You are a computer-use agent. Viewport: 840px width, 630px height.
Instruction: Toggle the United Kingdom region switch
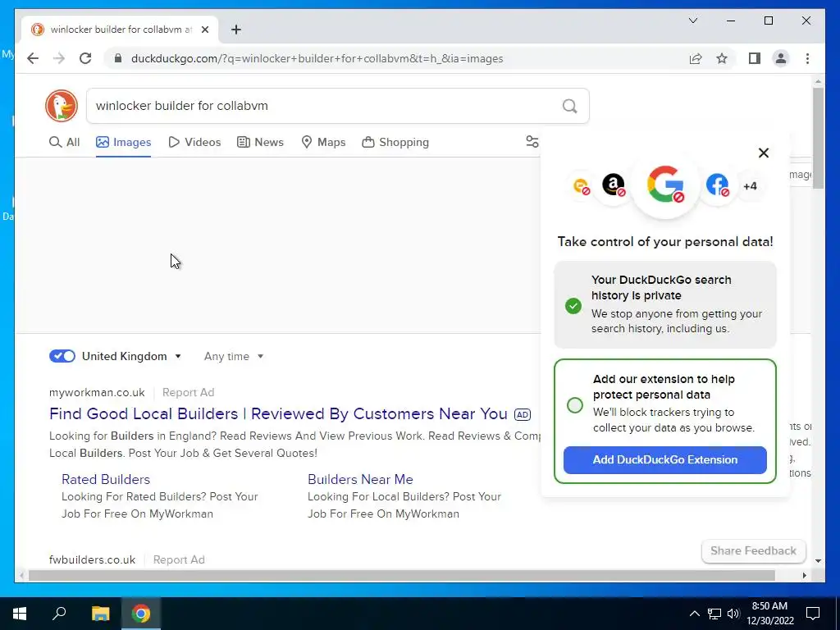point(62,356)
